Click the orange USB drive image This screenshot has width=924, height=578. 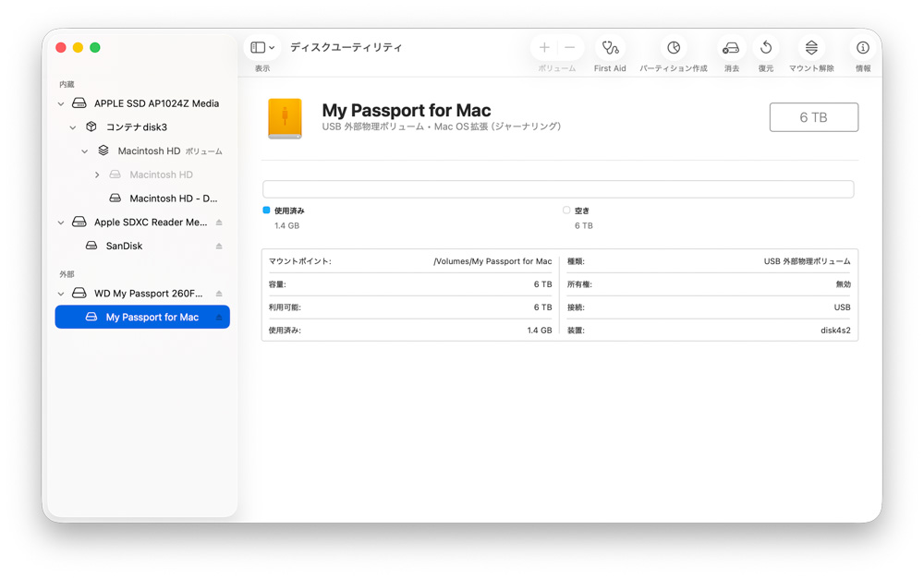tap(285, 118)
